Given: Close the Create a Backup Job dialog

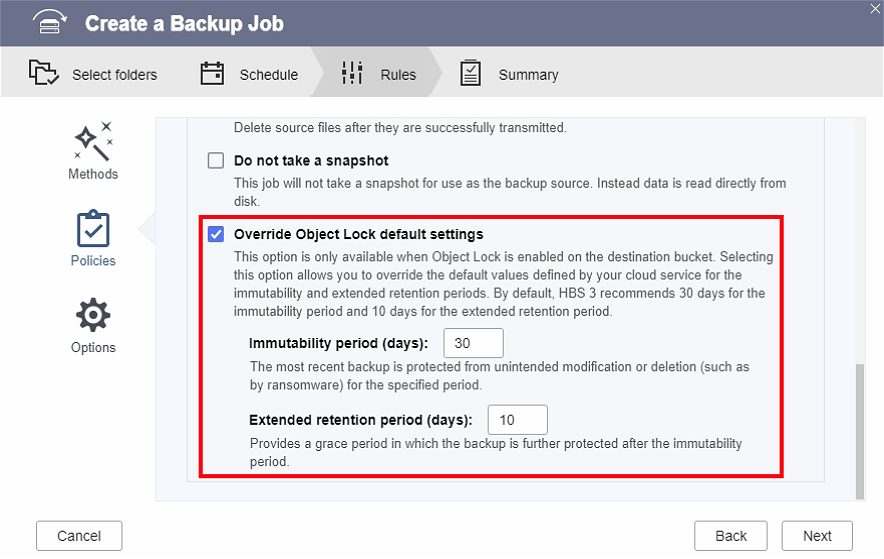Looking at the screenshot, I should tap(874, 8).
